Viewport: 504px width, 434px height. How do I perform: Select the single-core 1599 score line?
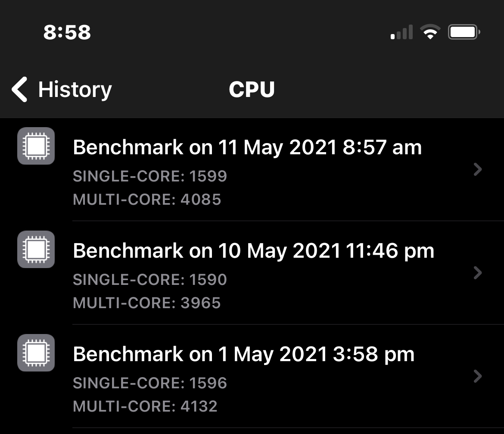point(150,176)
